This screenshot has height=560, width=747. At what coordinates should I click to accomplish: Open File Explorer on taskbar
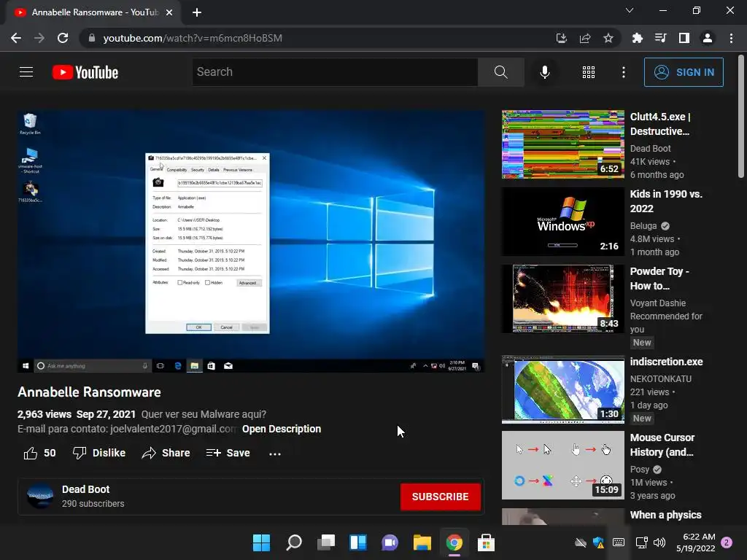click(422, 542)
